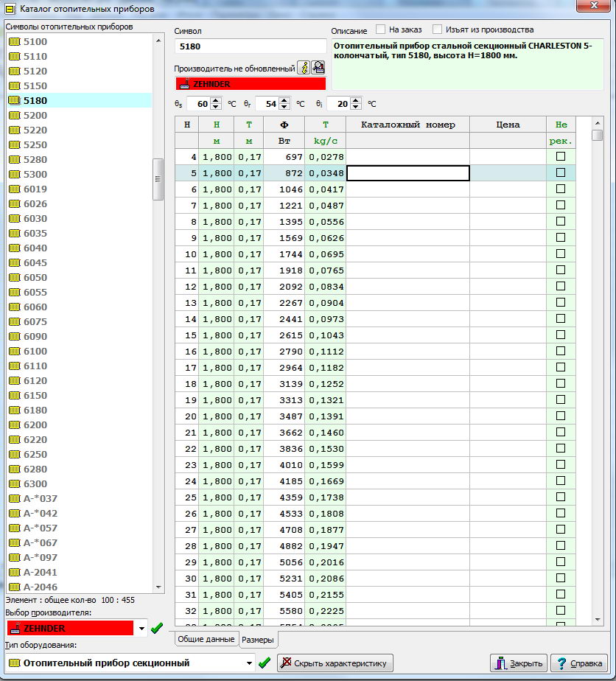The width and height of the screenshot is (616, 681).
Task: Enable the 'На заказ' checkbox
Action: [381, 29]
